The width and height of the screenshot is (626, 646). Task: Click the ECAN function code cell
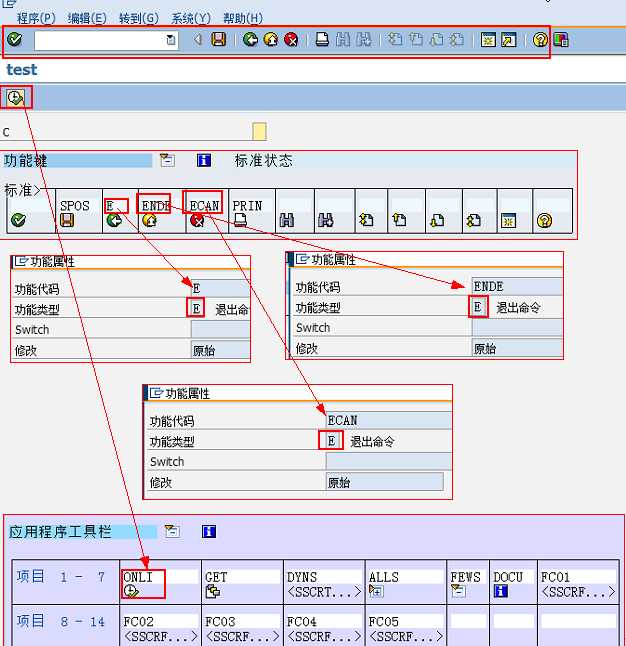click(205, 205)
